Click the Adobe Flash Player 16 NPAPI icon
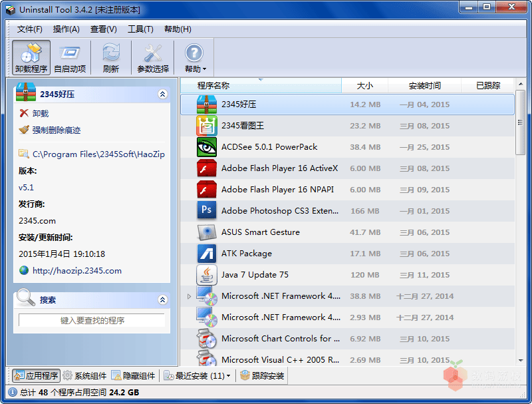This screenshot has height=404, width=532. tap(206, 190)
